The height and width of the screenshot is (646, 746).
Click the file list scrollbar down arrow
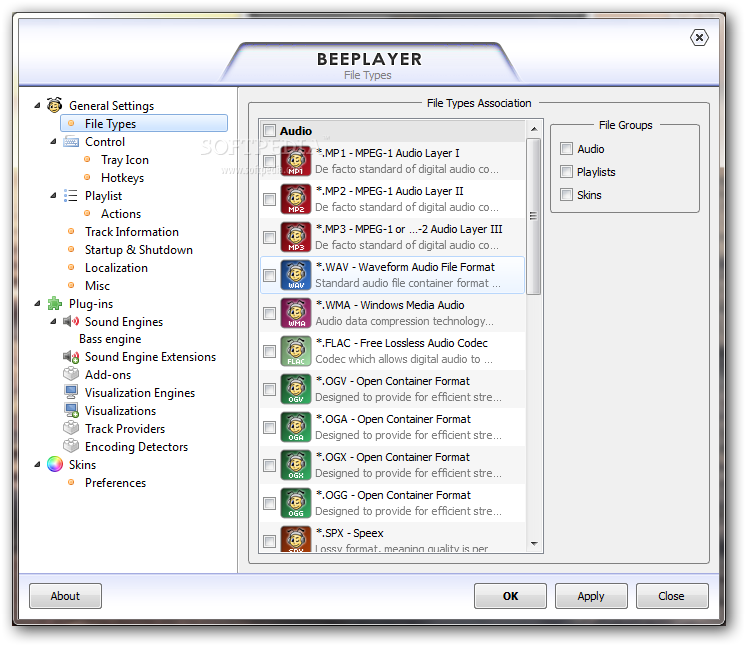tap(534, 543)
